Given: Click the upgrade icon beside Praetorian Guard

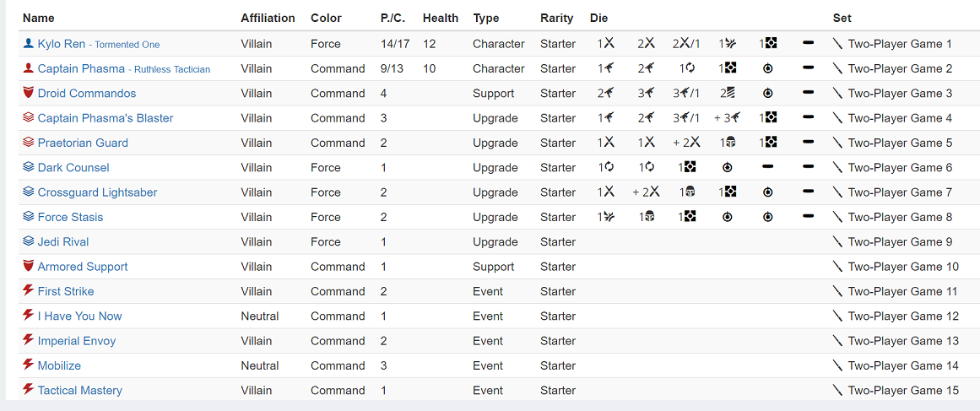Looking at the screenshot, I should point(28,143).
